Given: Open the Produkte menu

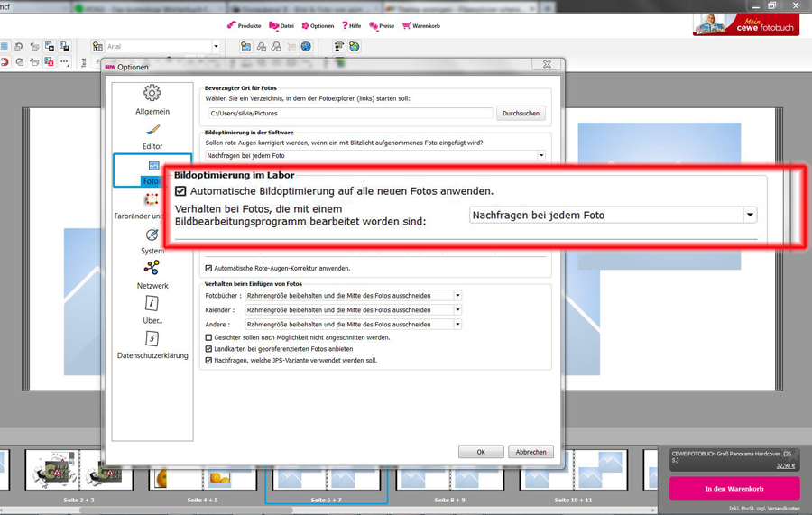Looking at the screenshot, I should point(244,25).
